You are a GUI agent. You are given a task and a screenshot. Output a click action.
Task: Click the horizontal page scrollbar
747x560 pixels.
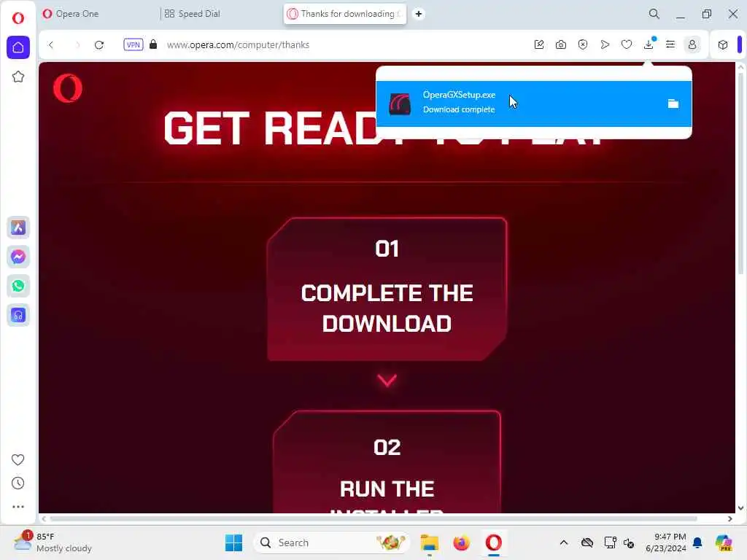373,518
